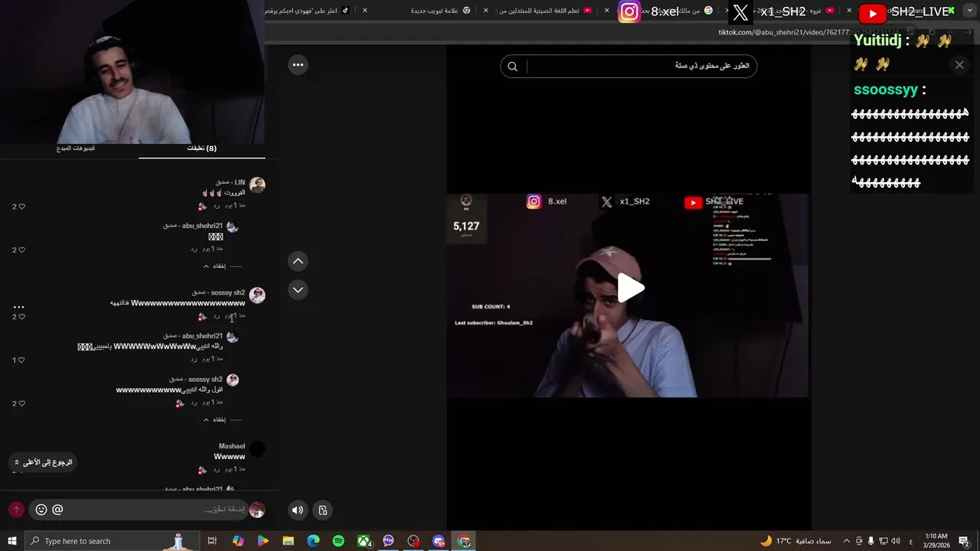This screenshot has height=551, width=980.
Task: Open the weather widget showing 17°C
Action: pos(796,541)
